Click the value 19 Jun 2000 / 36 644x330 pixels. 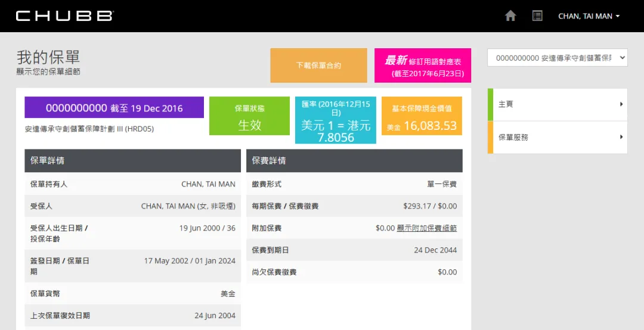207,228
